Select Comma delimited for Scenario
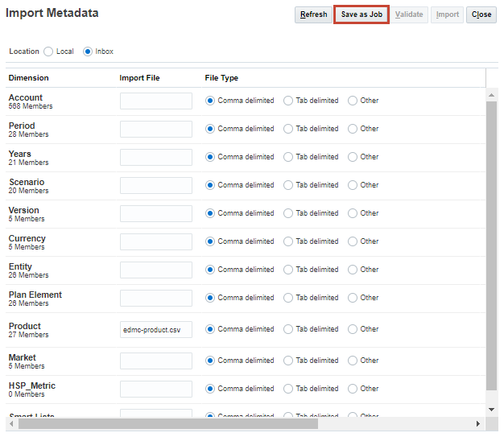 (x=210, y=185)
